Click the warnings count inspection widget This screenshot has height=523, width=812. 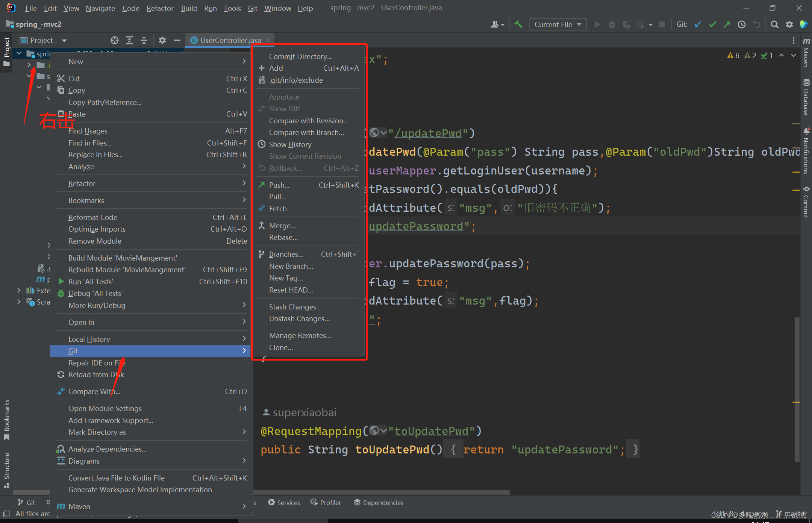click(750, 55)
